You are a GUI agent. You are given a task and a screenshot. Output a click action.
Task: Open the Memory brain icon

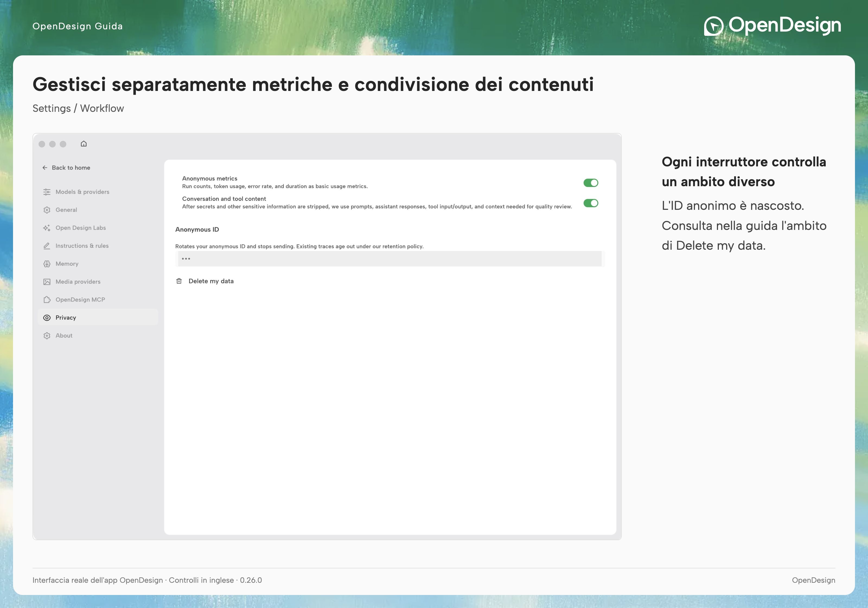coord(47,264)
